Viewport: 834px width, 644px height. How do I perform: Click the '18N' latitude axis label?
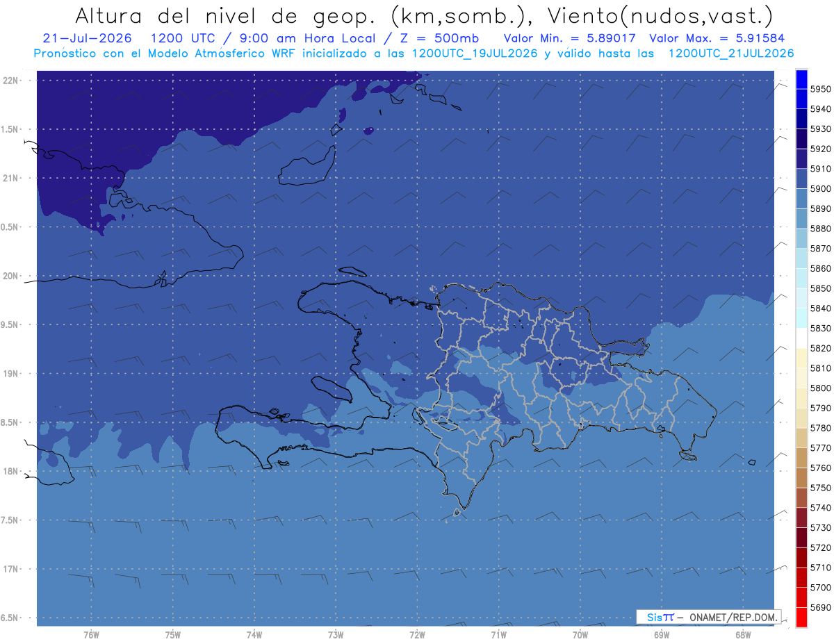pyautogui.click(x=10, y=471)
